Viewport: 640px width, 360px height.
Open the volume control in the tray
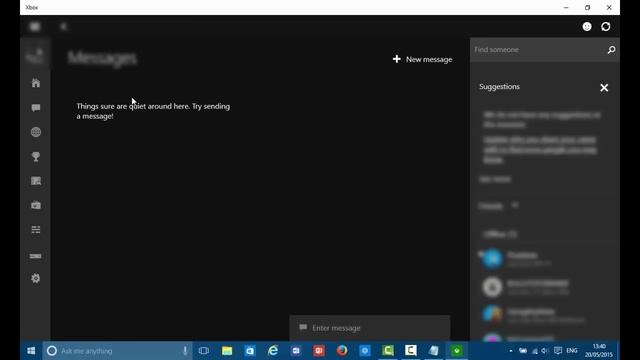pos(545,351)
